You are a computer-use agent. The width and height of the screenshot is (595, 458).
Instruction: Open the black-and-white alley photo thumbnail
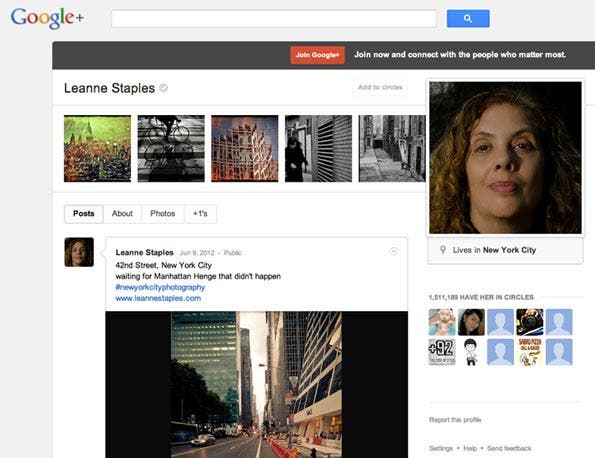392,148
